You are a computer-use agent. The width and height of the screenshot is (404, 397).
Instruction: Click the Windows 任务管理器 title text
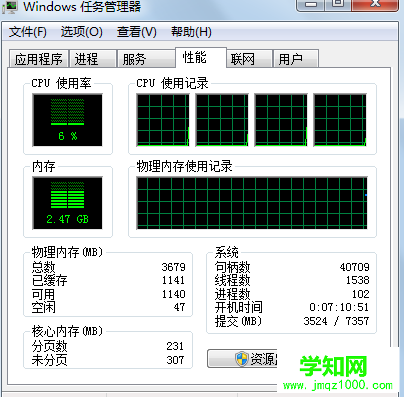82,7
